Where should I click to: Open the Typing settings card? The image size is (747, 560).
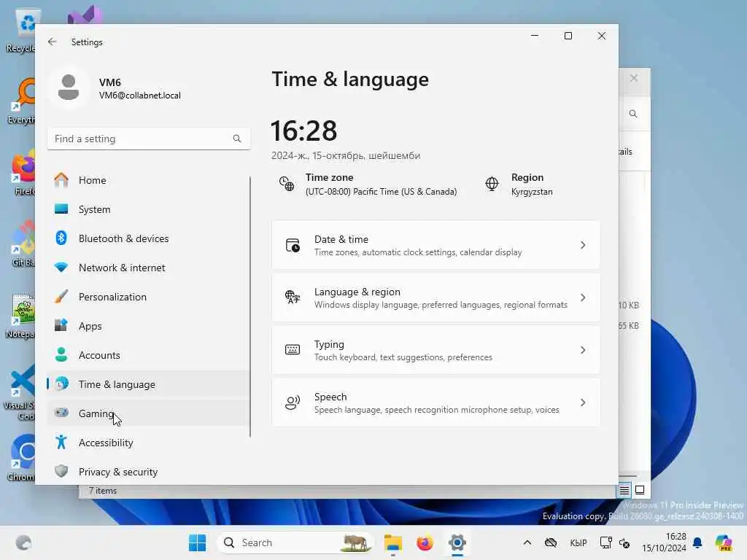pos(436,350)
